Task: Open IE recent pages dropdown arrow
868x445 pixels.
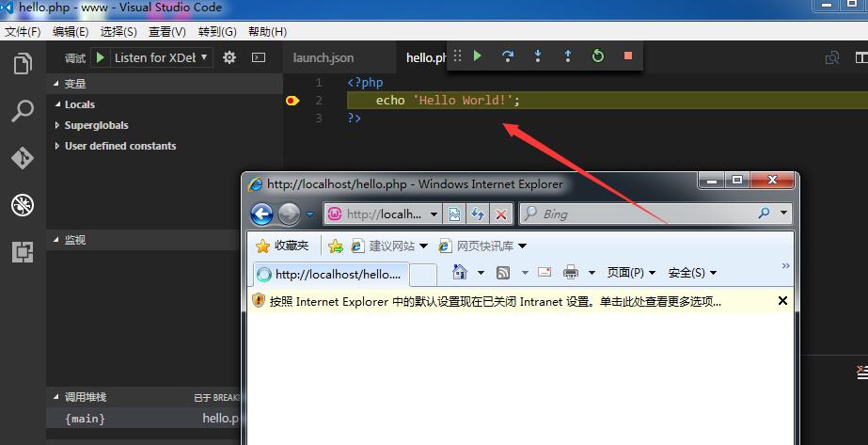Action: 310,214
